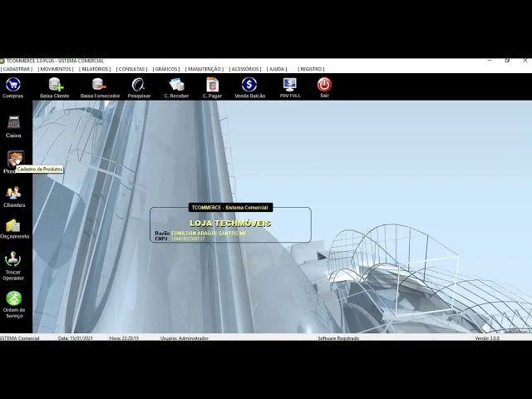Click Trocar Operador user icon
This screenshot has height=399, width=532.
pyautogui.click(x=13, y=259)
